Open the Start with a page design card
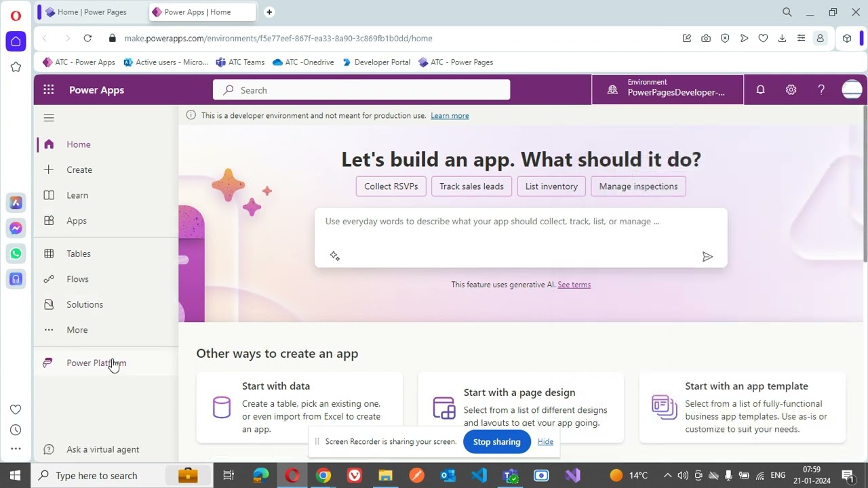 (521, 407)
